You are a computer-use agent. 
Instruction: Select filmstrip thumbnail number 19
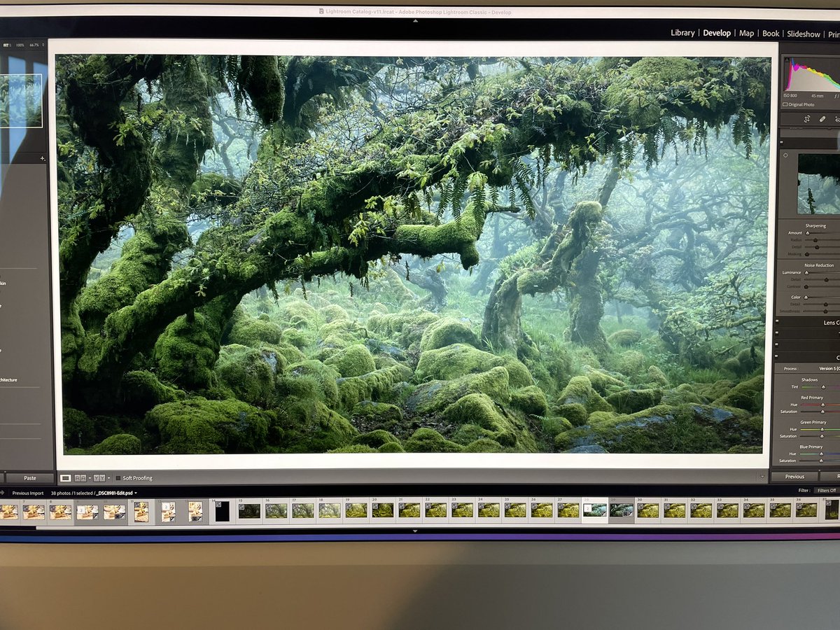356,511
